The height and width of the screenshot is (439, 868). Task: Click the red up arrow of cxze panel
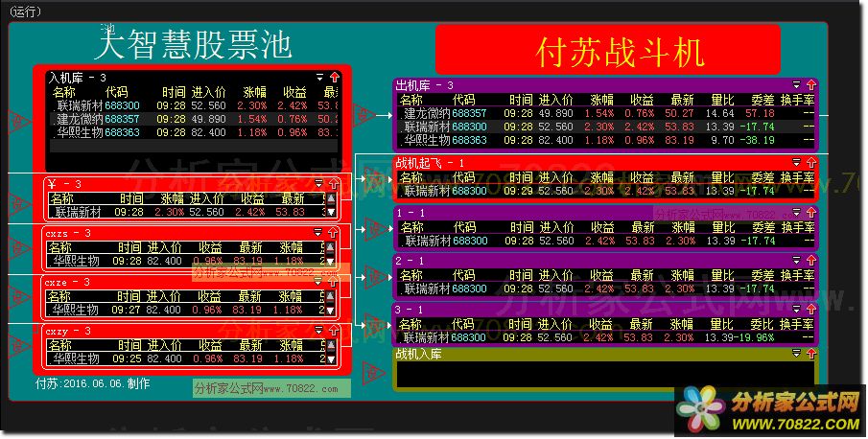tap(333, 282)
